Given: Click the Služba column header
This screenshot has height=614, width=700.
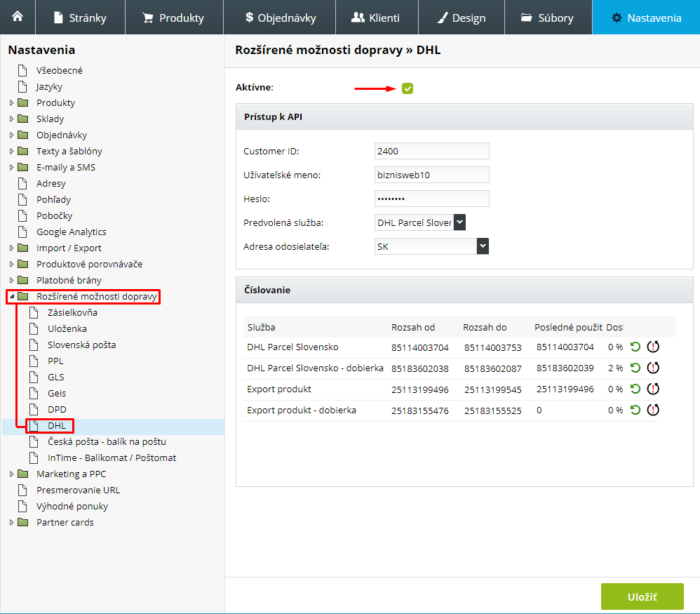Looking at the screenshot, I should tap(261, 327).
